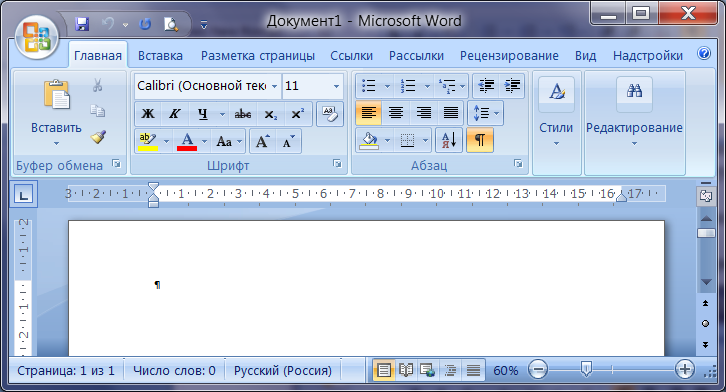Image resolution: width=726 pixels, height=392 pixels.
Task: Click Русский (Россия) language indicator
Action: (x=282, y=371)
